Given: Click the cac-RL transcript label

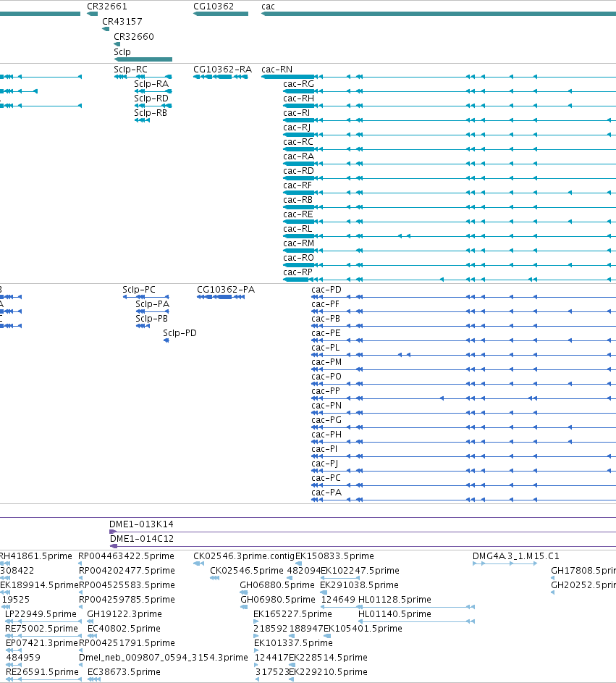Looking at the screenshot, I should click(298, 229).
